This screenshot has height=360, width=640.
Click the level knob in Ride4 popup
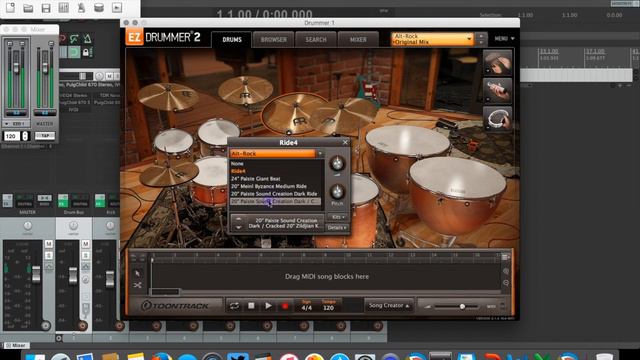(x=337, y=164)
